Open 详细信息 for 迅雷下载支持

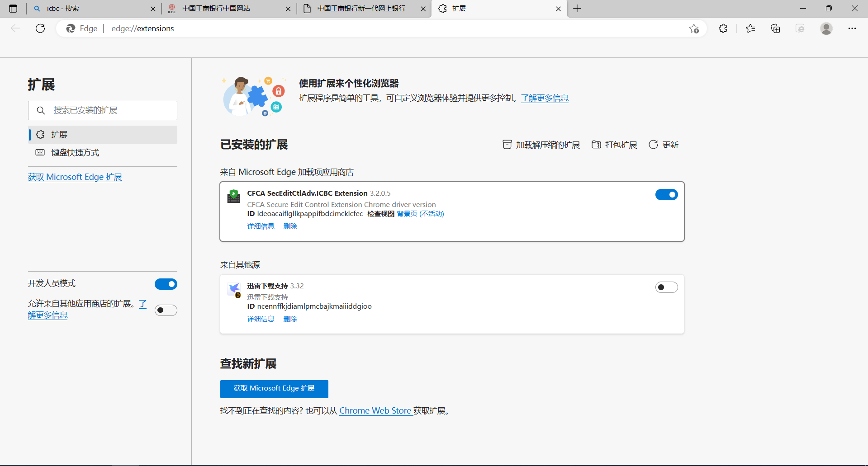[x=261, y=319]
